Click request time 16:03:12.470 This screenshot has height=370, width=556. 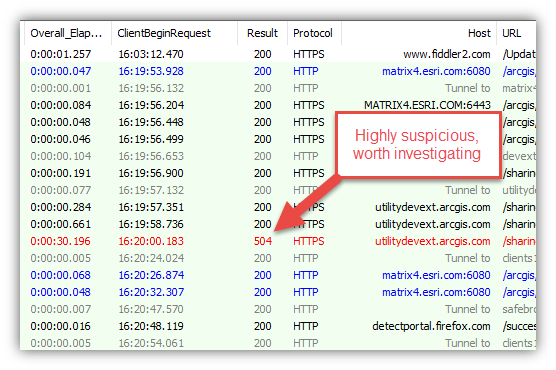tap(151, 54)
